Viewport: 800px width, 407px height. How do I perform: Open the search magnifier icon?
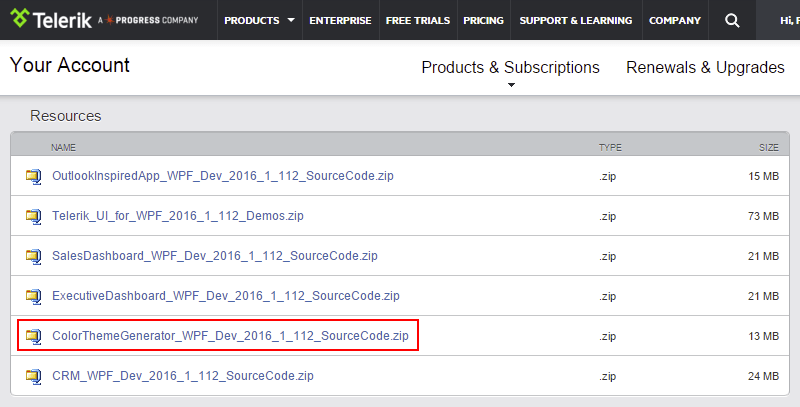tap(732, 20)
